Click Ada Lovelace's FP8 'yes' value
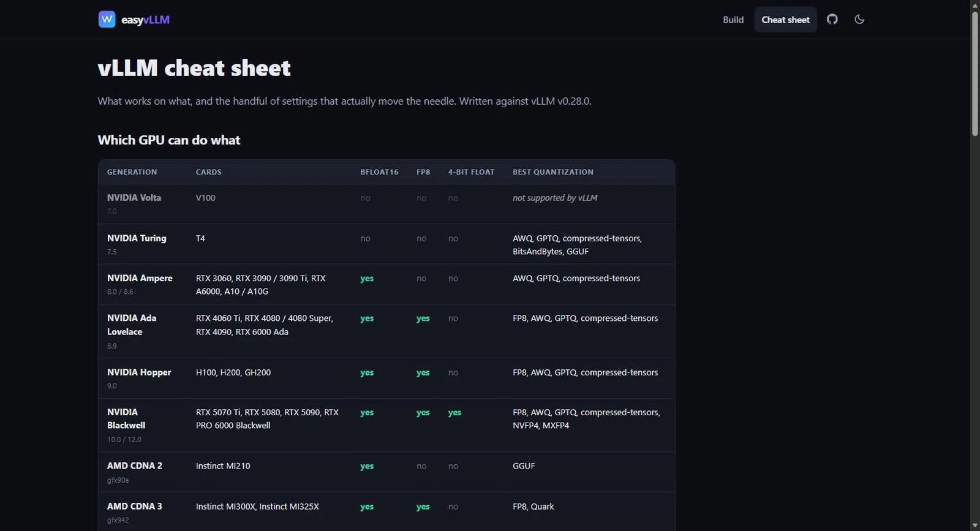Screen dimensions: 980x531 coord(423,318)
